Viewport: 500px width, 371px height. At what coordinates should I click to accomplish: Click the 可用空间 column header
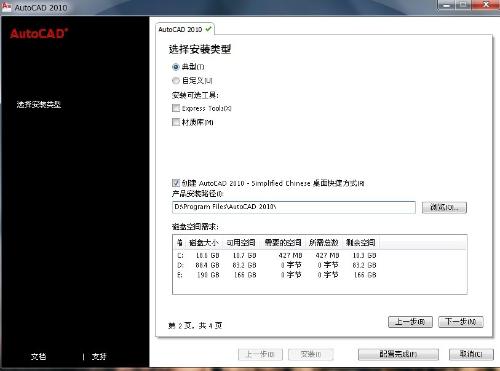pos(241,243)
